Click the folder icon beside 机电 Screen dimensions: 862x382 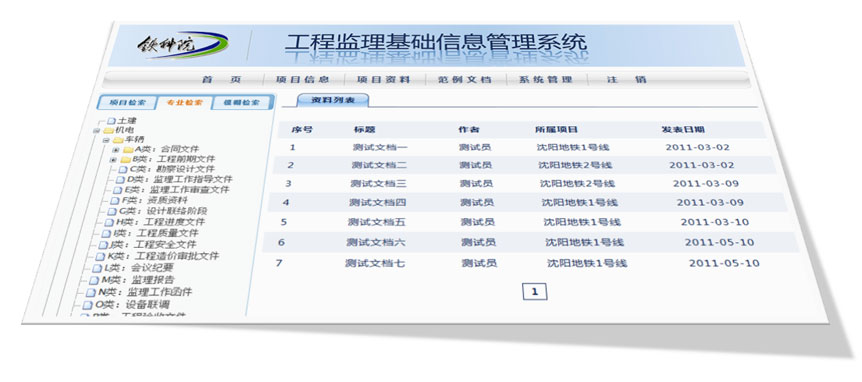[108, 130]
